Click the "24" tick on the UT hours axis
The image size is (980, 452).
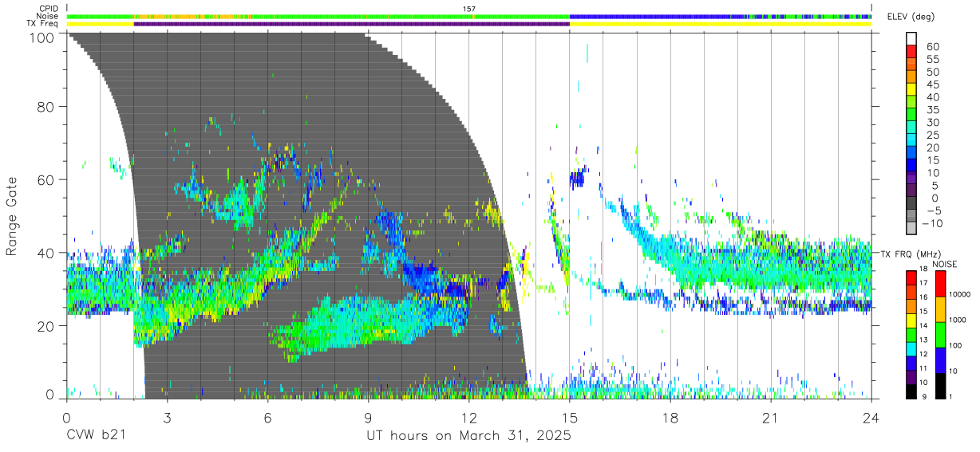pos(871,418)
